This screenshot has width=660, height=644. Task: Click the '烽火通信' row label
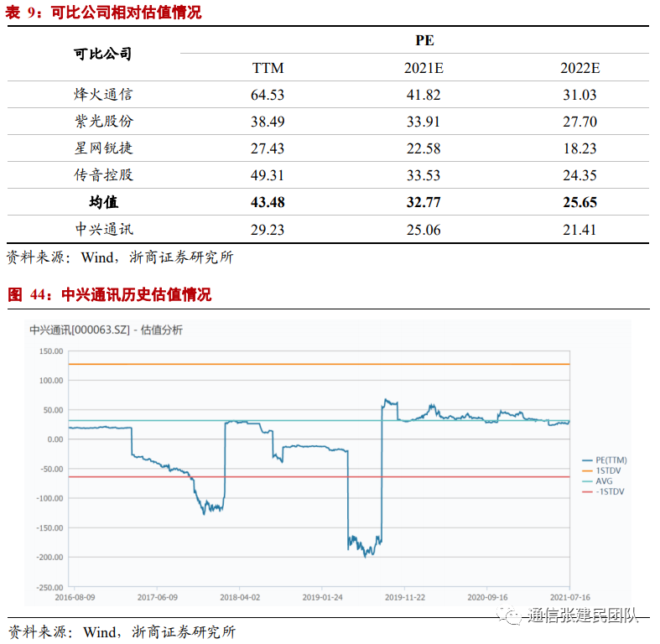[x=103, y=94]
